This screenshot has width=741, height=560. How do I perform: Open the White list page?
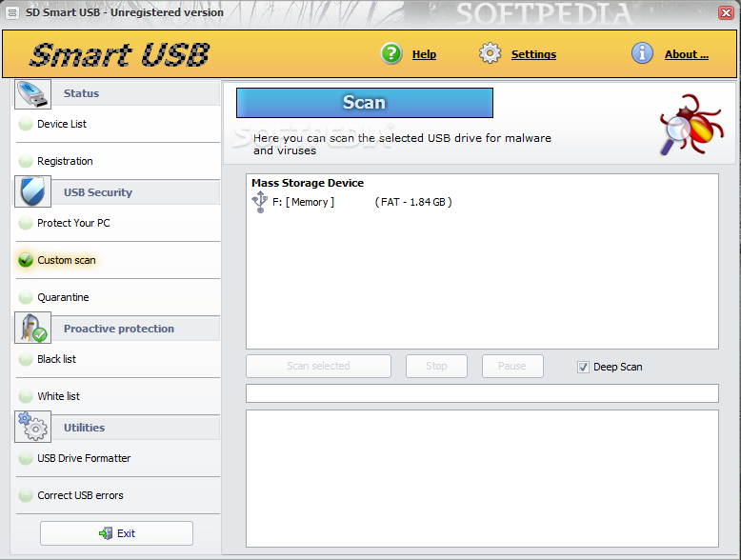(59, 396)
